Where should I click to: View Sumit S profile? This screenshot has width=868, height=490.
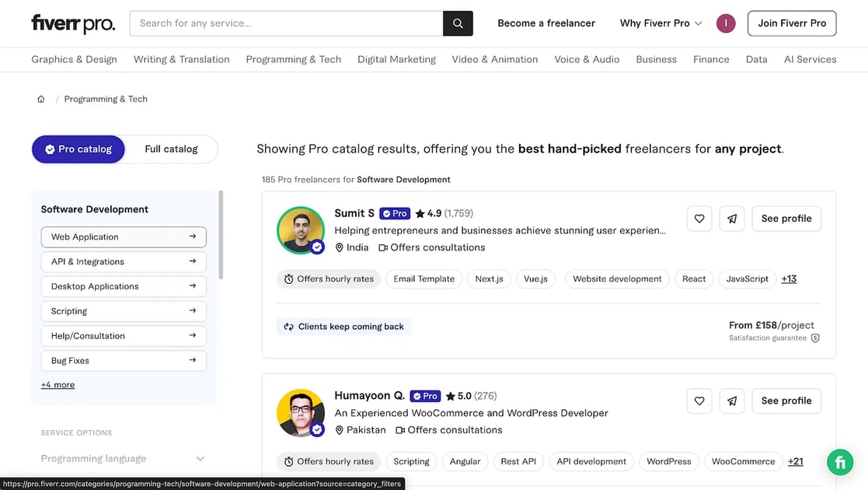click(x=786, y=219)
